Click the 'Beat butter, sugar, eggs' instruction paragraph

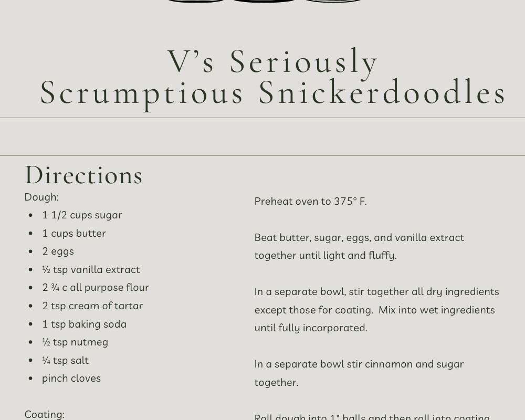coord(359,246)
